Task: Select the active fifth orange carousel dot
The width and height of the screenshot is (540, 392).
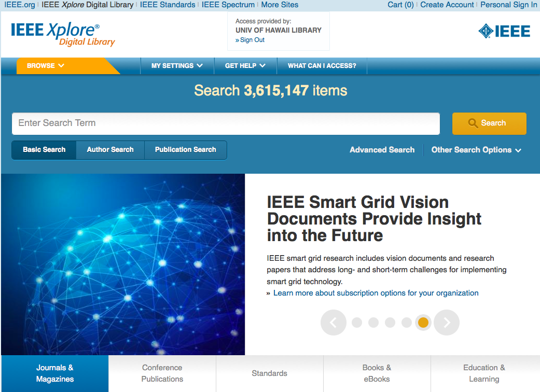Action: (x=423, y=323)
